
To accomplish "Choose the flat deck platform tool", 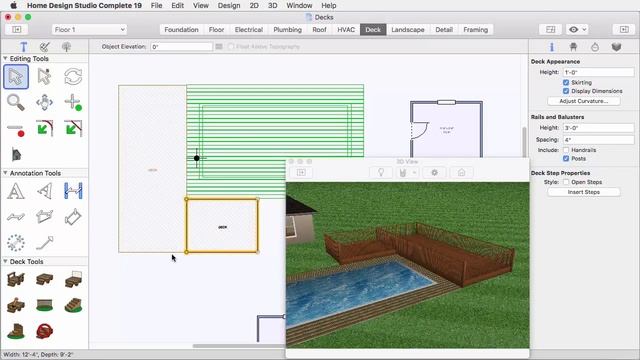I will tap(44, 280).
